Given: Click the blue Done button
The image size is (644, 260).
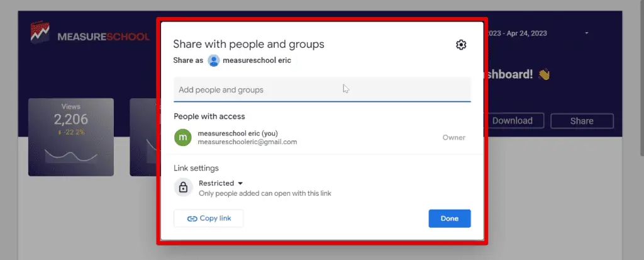Looking at the screenshot, I should (450, 218).
